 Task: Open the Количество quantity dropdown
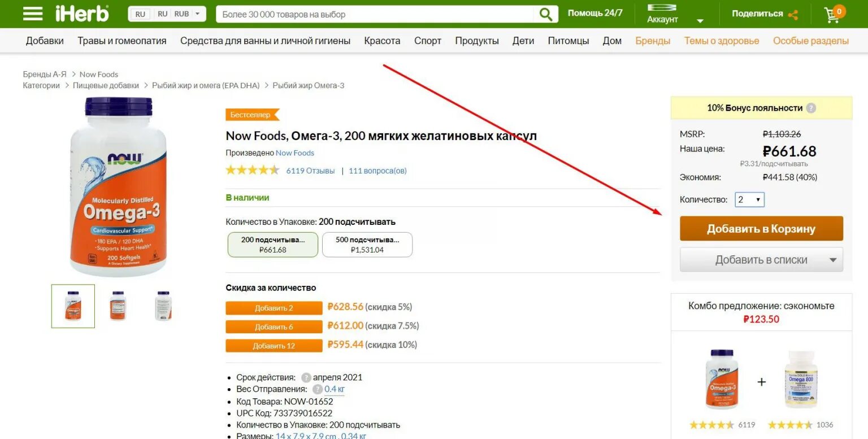tap(749, 199)
